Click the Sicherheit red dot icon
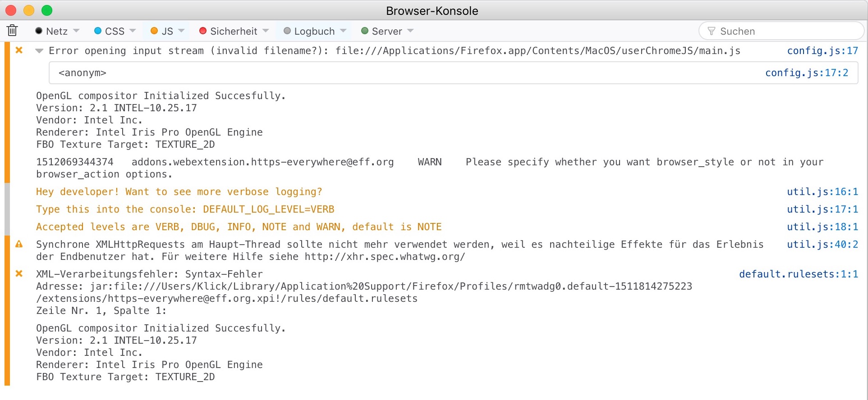Viewport: 868px width, 400px height. 203,31
